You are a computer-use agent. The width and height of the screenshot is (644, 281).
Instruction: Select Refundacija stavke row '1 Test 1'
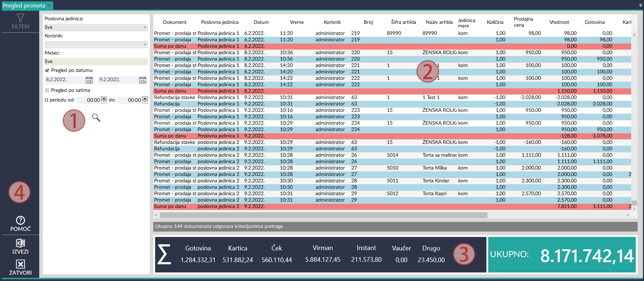coord(392,97)
